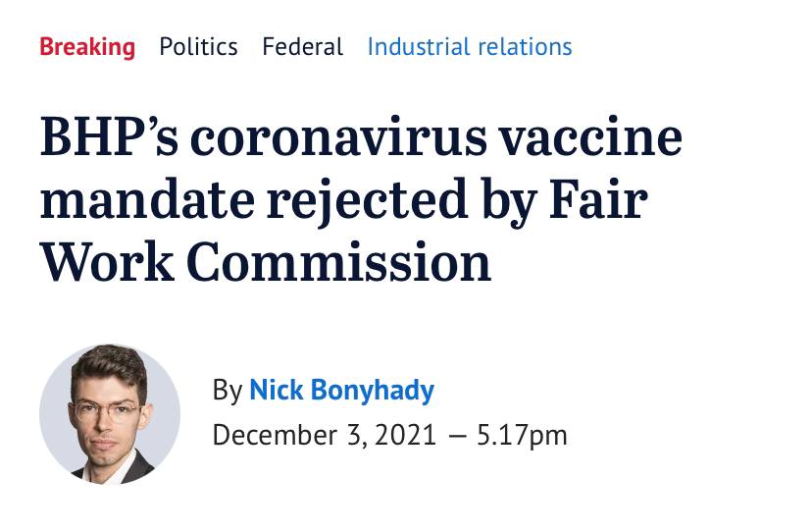Click the 5.17pm timestamp
Screen dimensions: 812x532
coord(522,436)
